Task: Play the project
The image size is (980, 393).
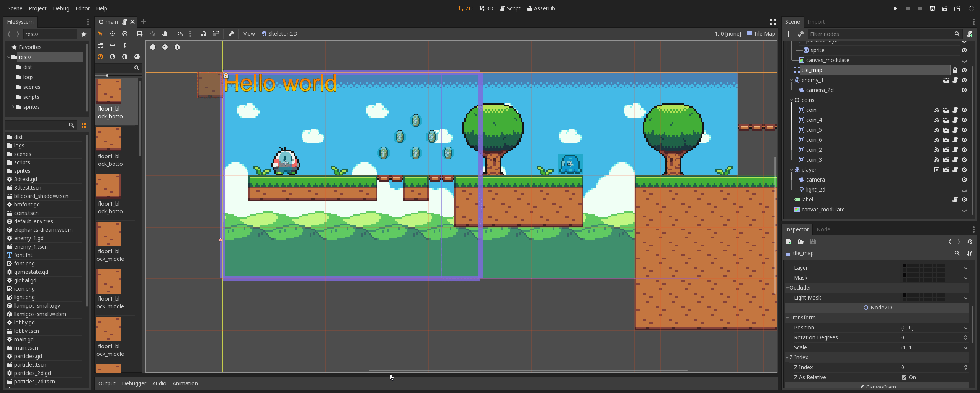Action: click(x=895, y=8)
